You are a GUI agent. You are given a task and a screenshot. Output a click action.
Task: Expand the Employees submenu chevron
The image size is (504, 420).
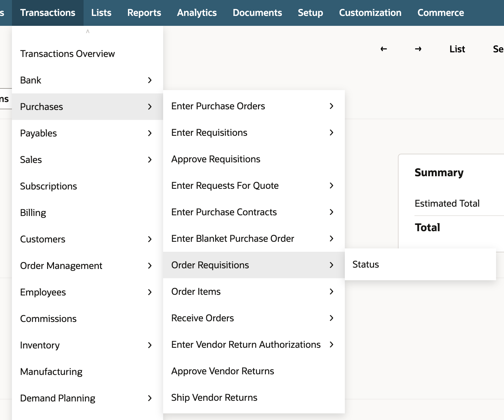[x=150, y=292]
